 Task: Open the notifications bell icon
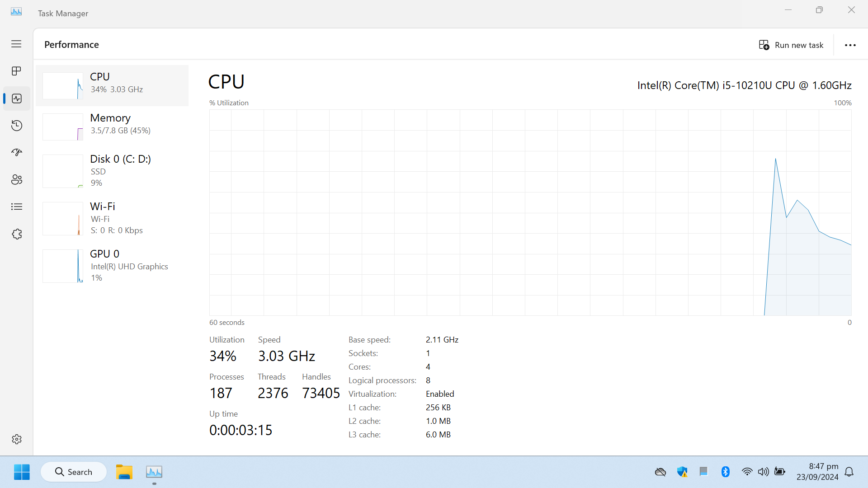point(849,472)
